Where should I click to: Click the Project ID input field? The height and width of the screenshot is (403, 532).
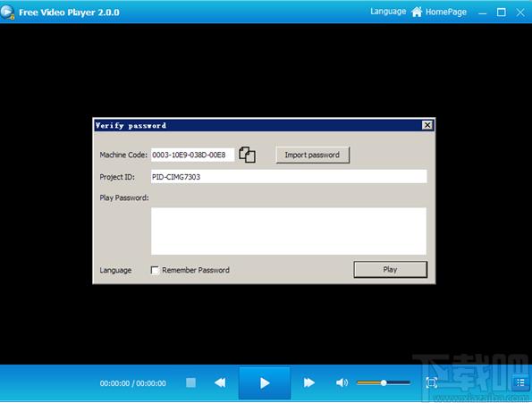(x=289, y=177)
